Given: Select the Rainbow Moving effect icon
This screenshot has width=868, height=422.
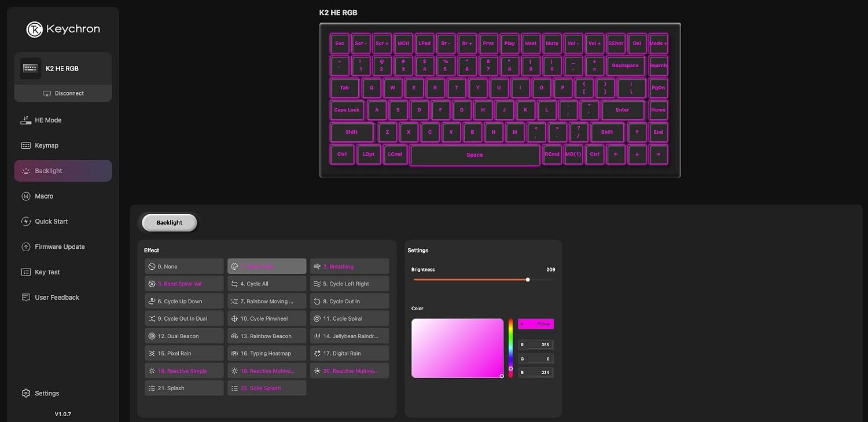Looking at the screenshot, I should click(234, 301).
